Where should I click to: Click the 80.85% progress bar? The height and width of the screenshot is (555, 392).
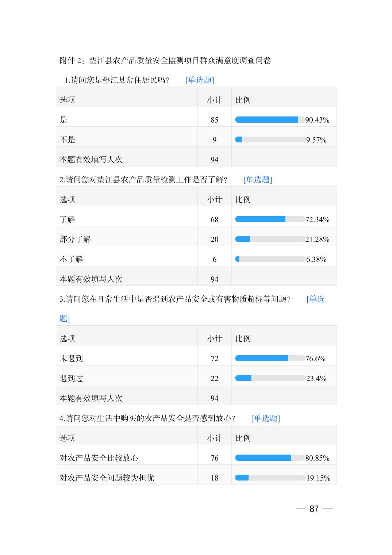pos(270,458)
